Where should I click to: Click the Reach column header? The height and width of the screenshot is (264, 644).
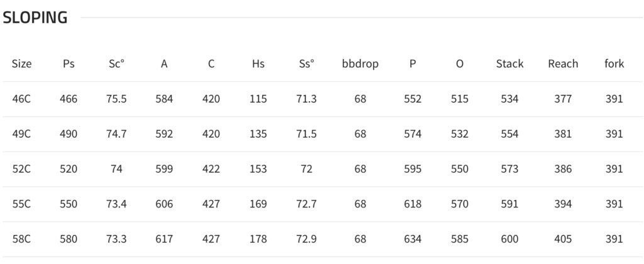coord(563,63)
